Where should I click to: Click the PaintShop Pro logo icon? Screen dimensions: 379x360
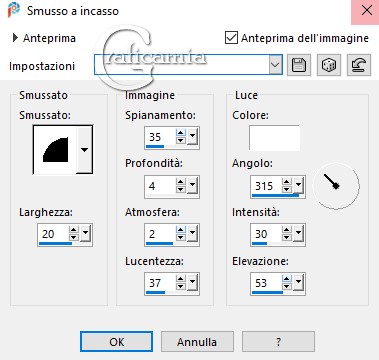pos(14,10)
